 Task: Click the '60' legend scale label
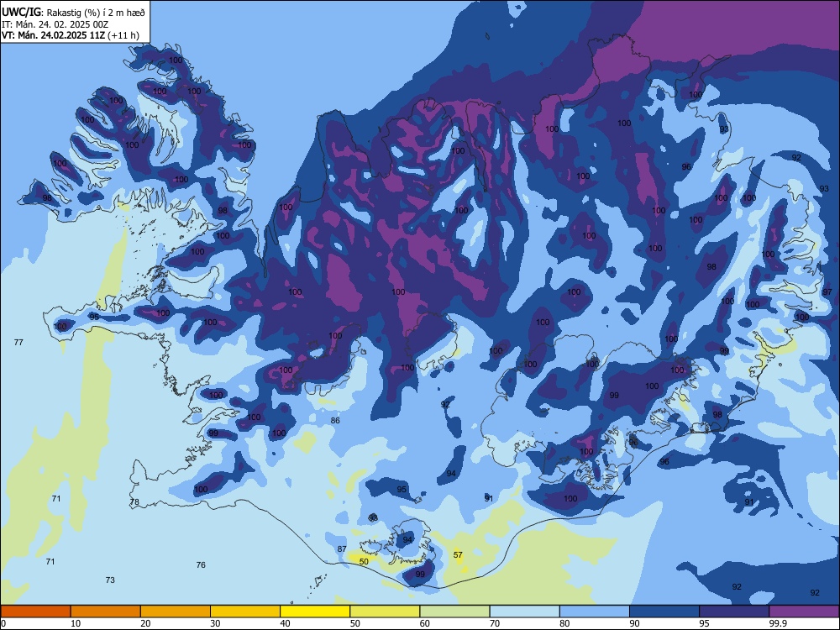click(x=425, y=623)
